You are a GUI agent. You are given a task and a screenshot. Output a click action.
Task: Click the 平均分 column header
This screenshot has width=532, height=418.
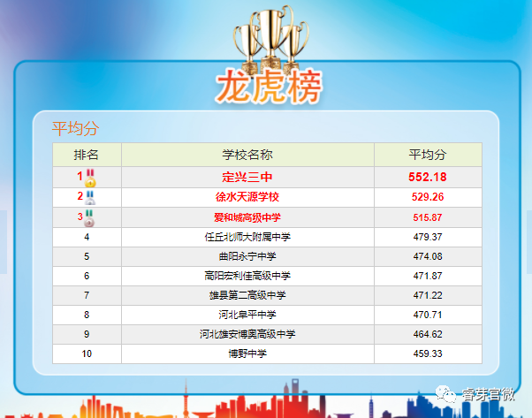point(428,155)
